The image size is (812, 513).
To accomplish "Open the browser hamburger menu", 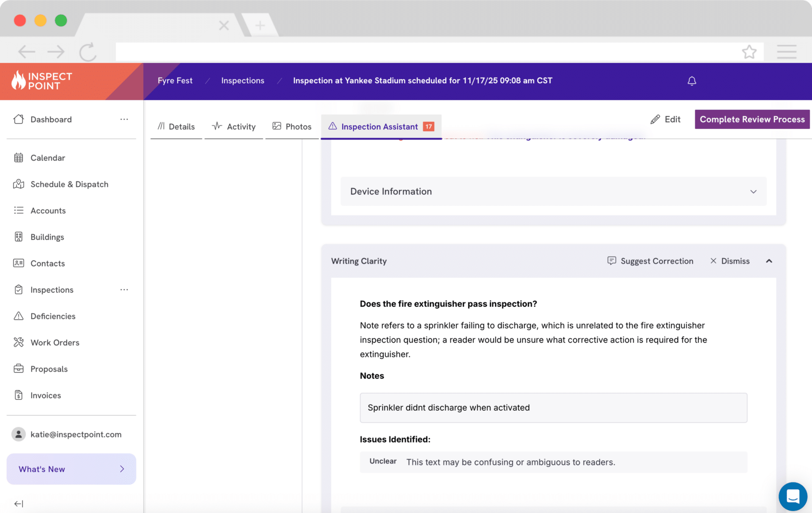I will 787,52.
